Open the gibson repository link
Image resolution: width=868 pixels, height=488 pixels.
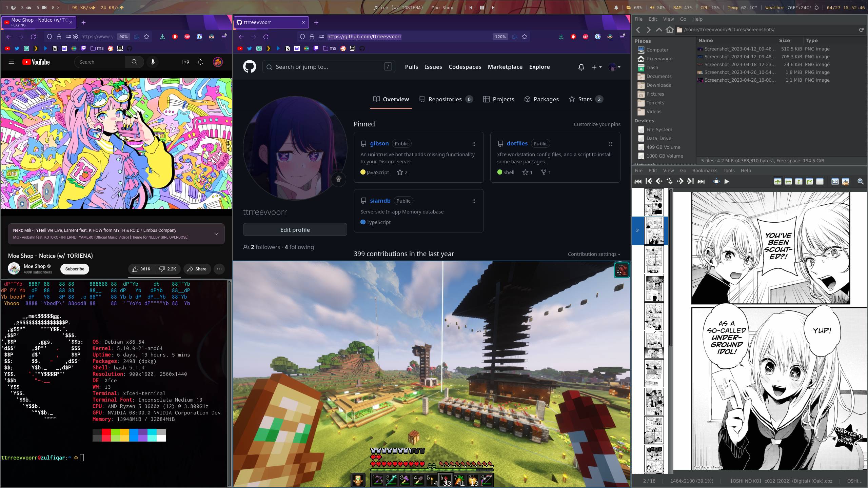[379, 143]
